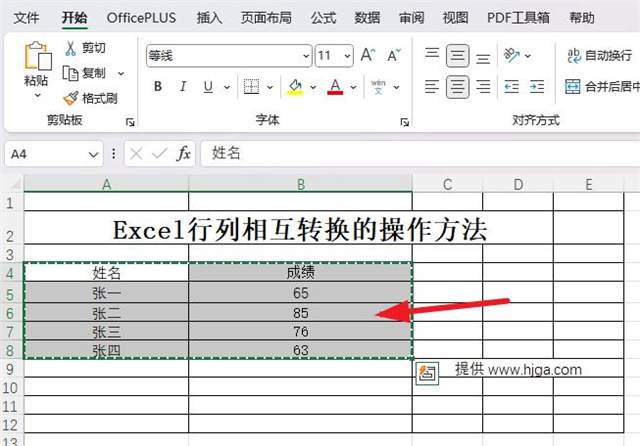Expand phonetic guide dropdown arrow
The width and height of the screenshot is (640, 446).
click(x=396, y=87)
